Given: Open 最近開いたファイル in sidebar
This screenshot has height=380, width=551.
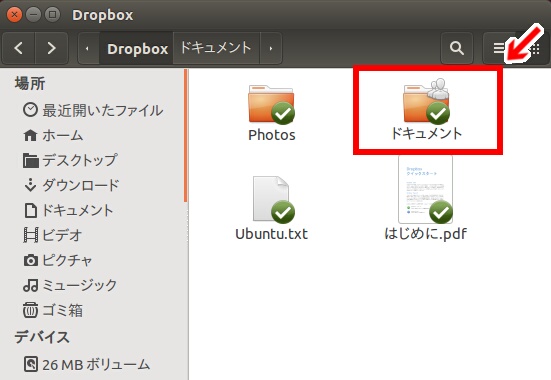Looking at the screenshot, I should click(93, 110).
